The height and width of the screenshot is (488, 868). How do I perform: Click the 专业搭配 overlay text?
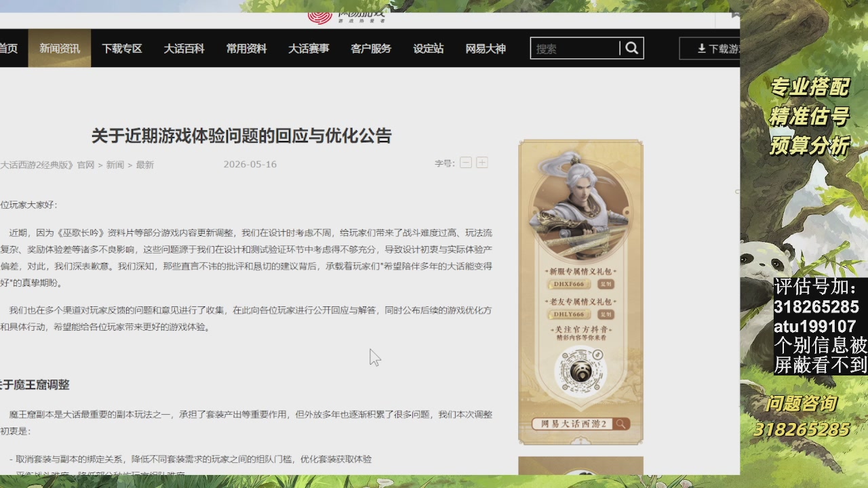tap(809, 87)
